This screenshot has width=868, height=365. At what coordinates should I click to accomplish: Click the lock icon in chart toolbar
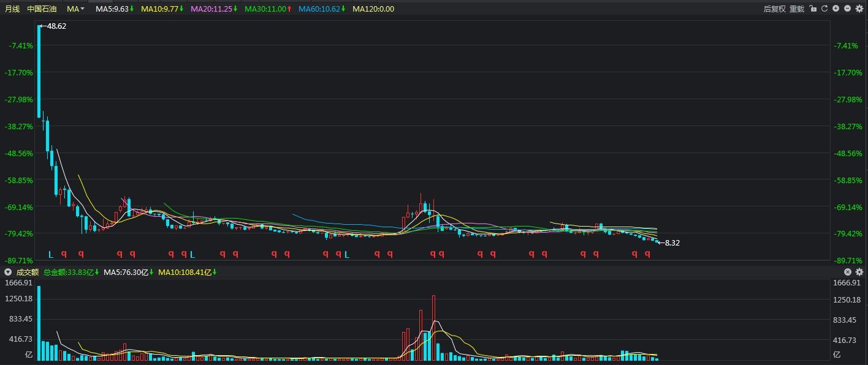click(x=813, y=9)
